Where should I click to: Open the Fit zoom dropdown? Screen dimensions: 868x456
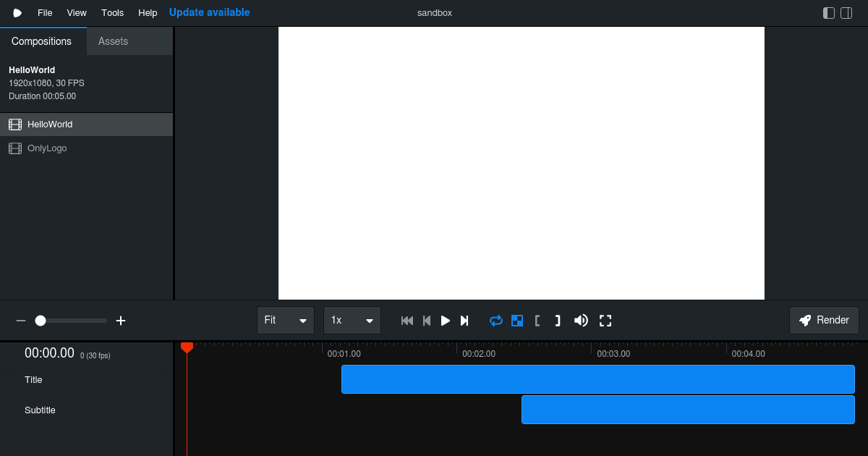286,320
